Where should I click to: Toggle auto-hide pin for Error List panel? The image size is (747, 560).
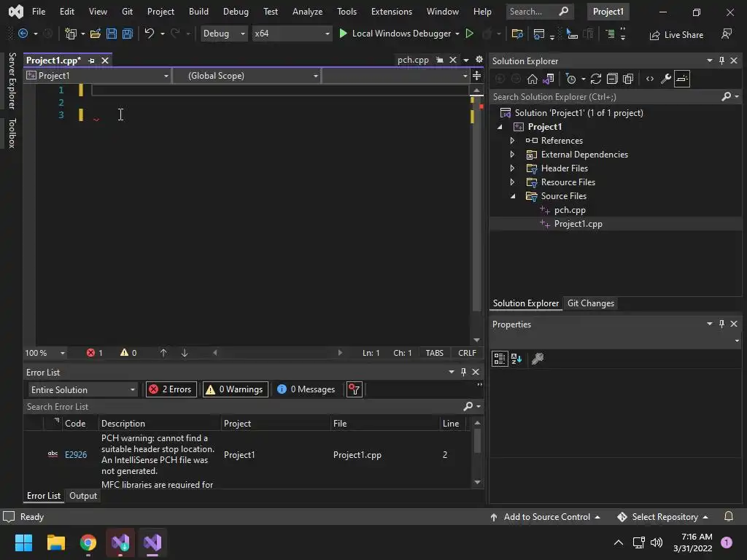pos(463,372)
